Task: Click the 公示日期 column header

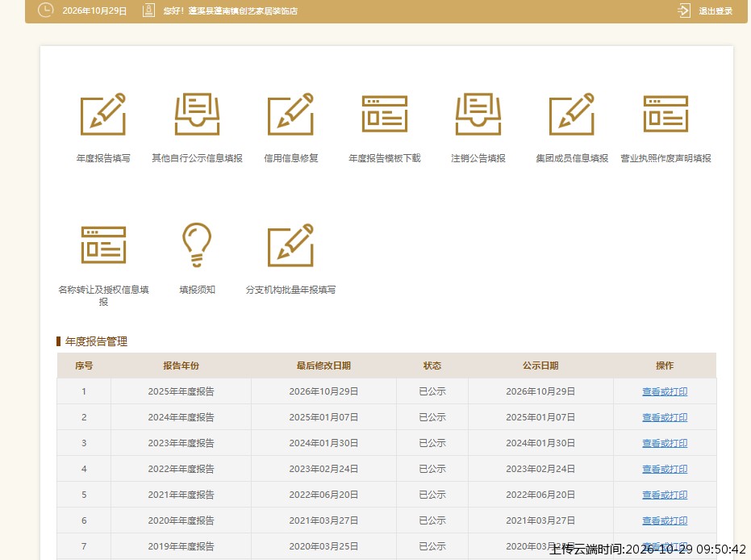Action: (x=540, y=366)
